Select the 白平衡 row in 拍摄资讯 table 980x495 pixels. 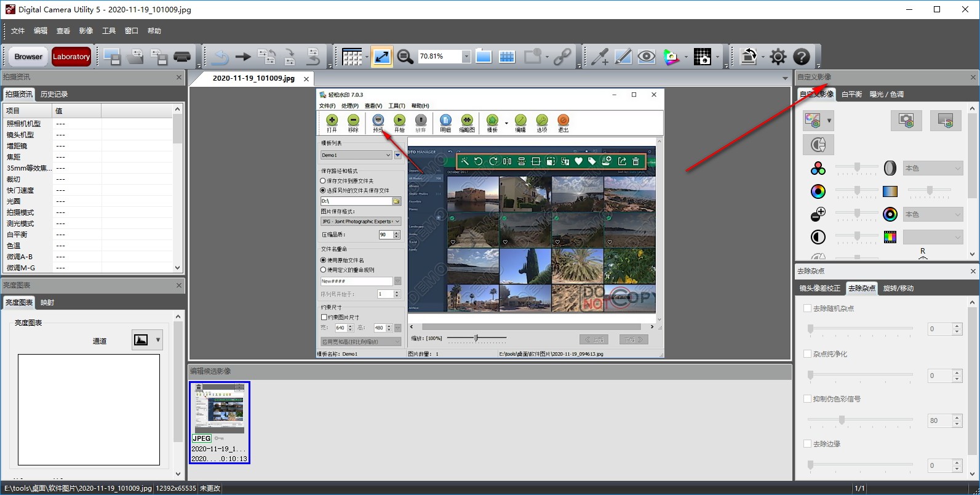tap(89, 235)
